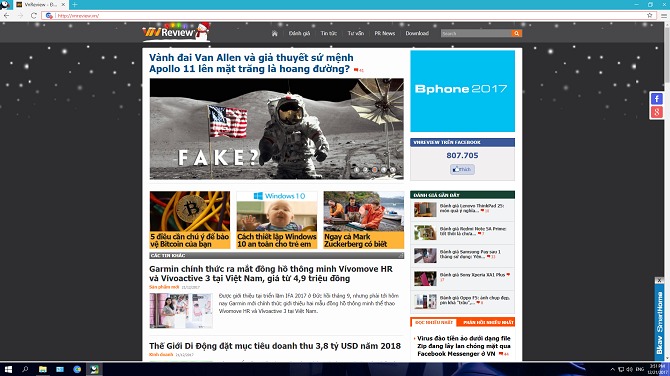The width and height of the screenshot is (670, 376).
Task: Click the browser address bar URL
Action: point(78,15)
